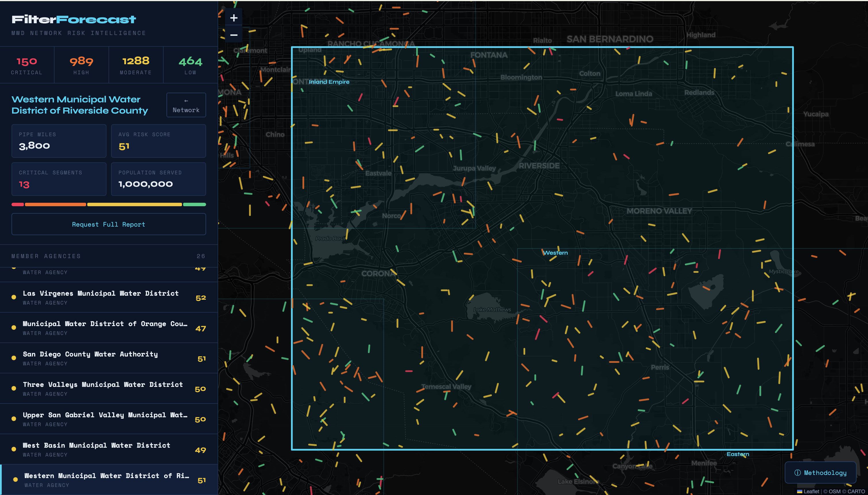
Task: Click the Population Served 1,000,000 card
Action: pyautogui.click(x=158, y=179)
